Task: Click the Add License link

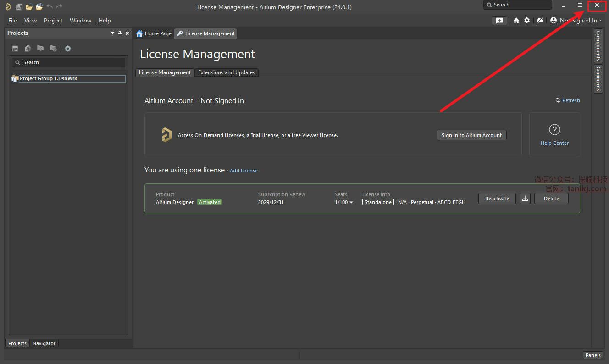Action: tap(244, 171)
